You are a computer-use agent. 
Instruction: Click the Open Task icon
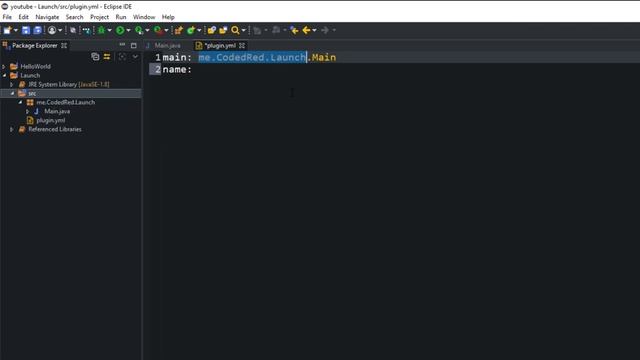click(x=223, y=30)
